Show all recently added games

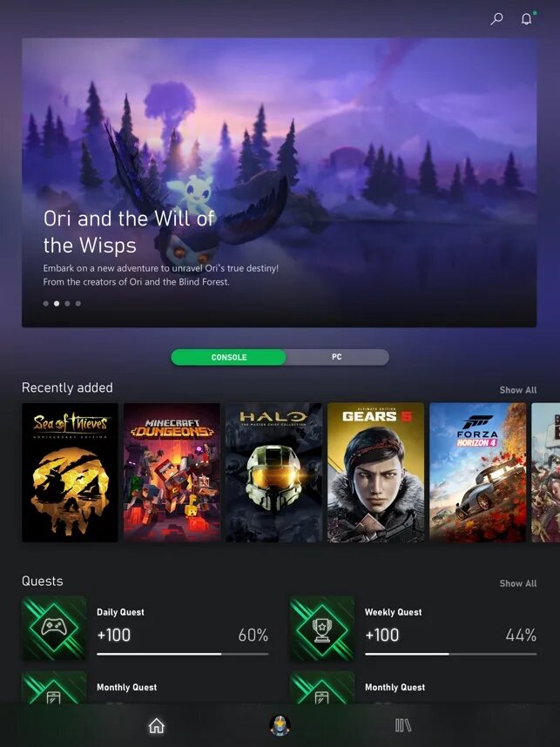(518, 390)
